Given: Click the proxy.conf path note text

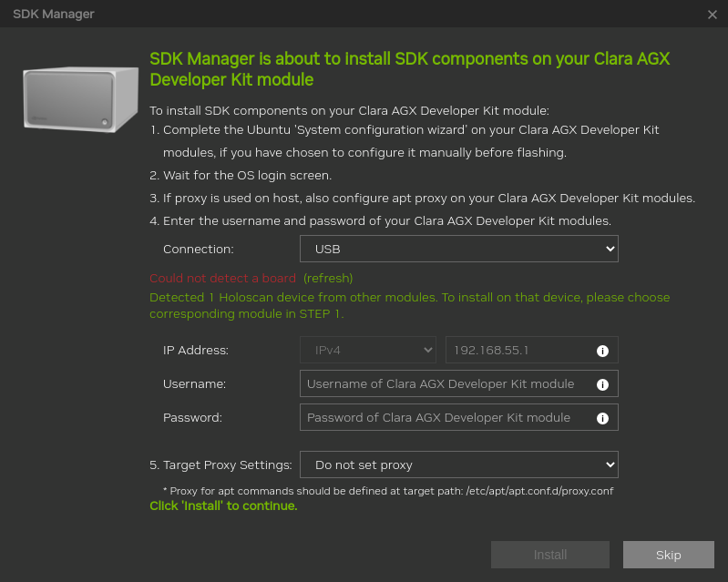Looking at the screenshot, I should click(387, 491).
